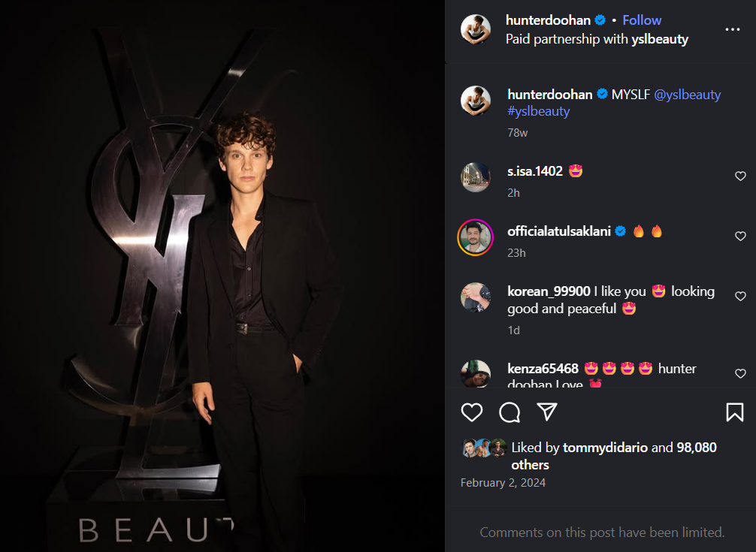Like the post with the heart icon
Image resolution: width=756 pixels, height=552 pixels.
click(x=472, y=412)
